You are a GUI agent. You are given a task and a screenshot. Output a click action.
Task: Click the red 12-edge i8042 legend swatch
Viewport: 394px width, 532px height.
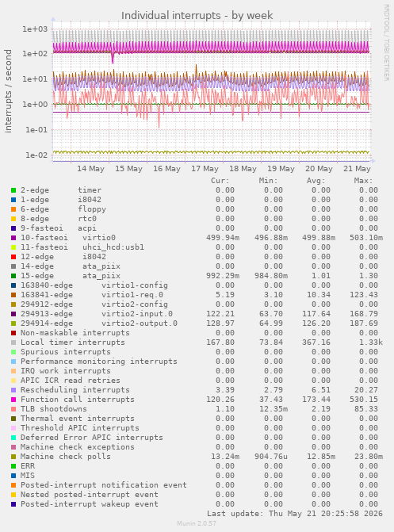13,257
